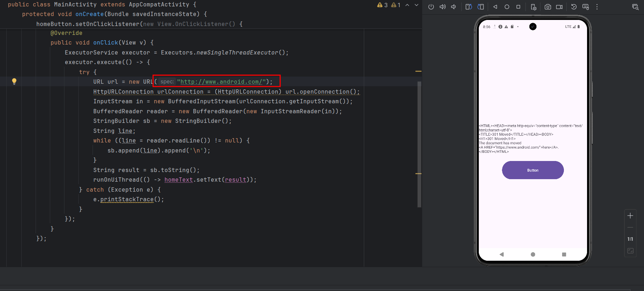Click the emulator volume down icon
The height and width of the screenshot is (291, 644).
(x=454, y=7)
